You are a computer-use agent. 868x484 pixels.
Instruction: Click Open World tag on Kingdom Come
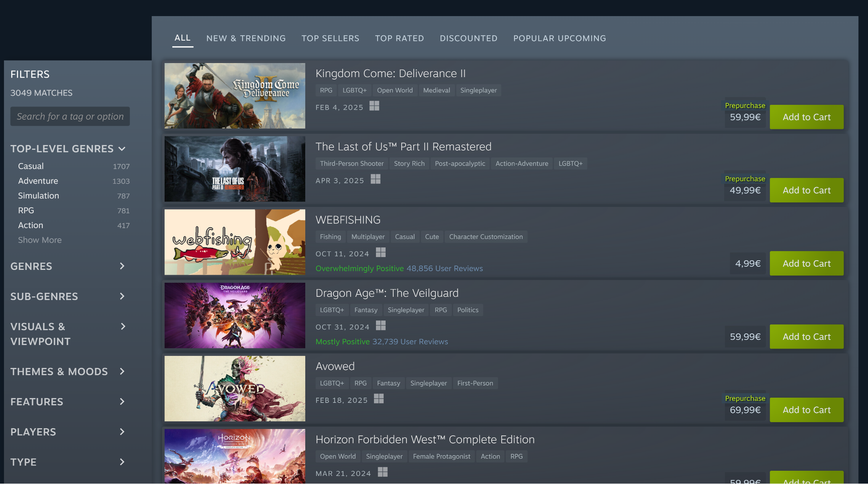pos(395,90)
